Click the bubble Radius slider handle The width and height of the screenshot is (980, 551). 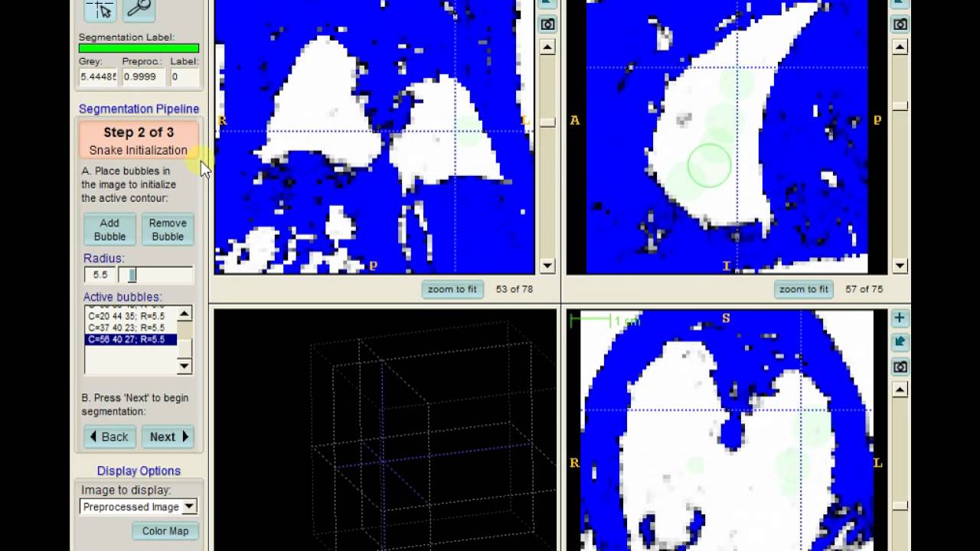tap(132, 275)
